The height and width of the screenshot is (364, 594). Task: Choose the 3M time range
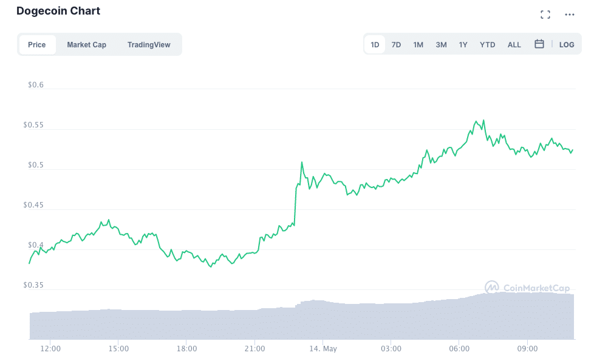(441, 44)
